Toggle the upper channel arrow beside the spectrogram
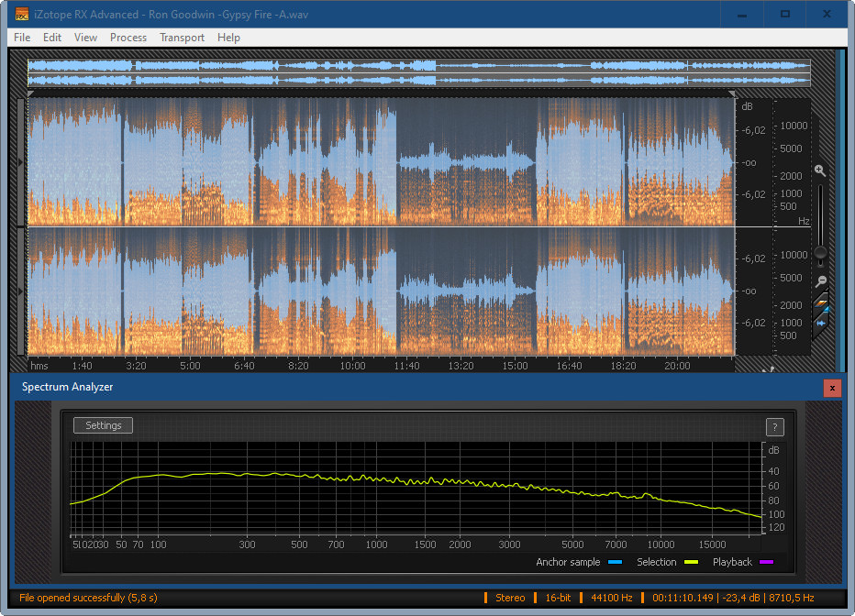Image resolution: width=855 pixels, height=616 pixels. [x=21, y=162]
